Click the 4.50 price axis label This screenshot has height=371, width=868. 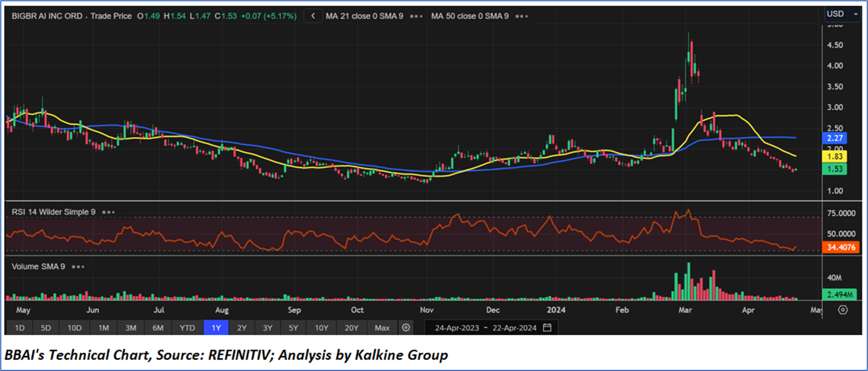coord(834,45)
